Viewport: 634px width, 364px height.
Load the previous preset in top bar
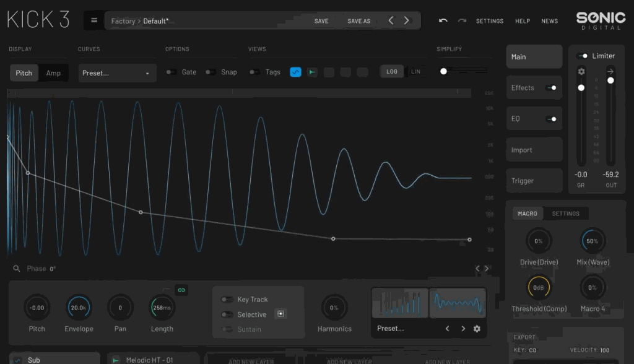pos(391,20)
